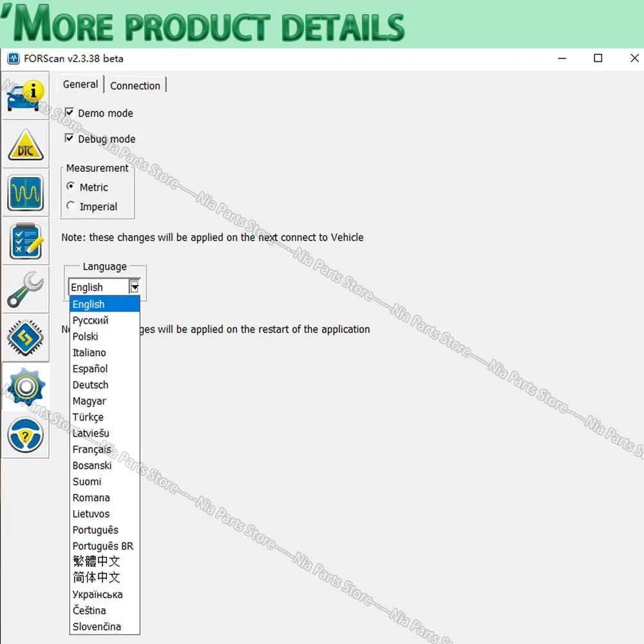
Task: Select Français in the language list
Action: (x=105, y=450)
